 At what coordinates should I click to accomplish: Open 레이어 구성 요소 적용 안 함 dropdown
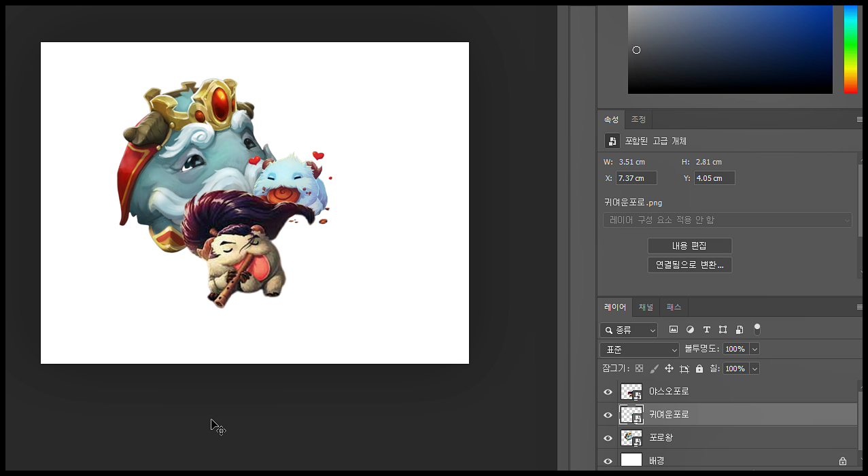click(727, 220)
